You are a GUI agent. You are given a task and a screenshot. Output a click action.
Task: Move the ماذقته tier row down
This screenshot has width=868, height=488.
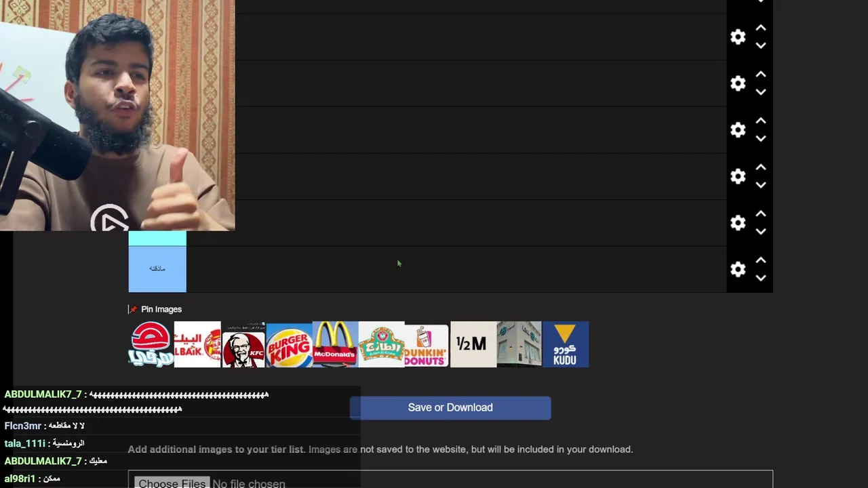761,278
